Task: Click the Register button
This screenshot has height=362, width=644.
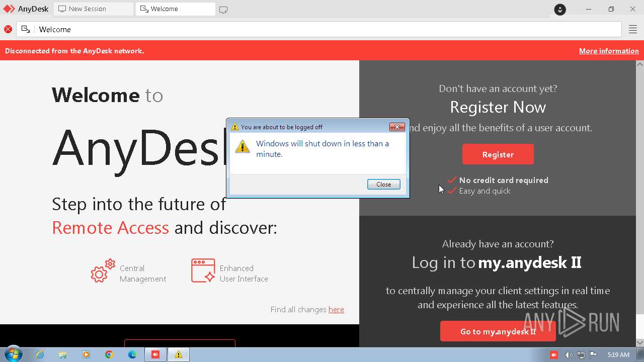Action: pyautogui.click(x=498, y=154)
